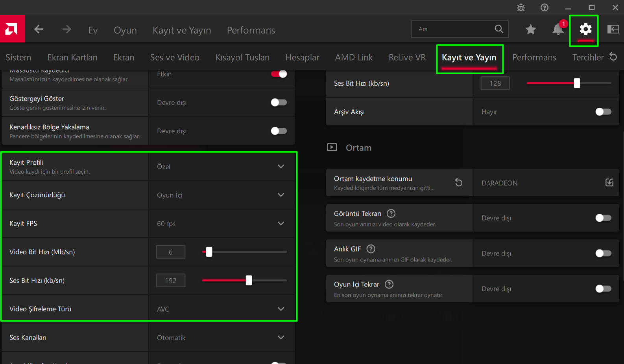Switch to AMD Link tab
The width and height of the screenshot is (624, 364).
coord(354,57)
